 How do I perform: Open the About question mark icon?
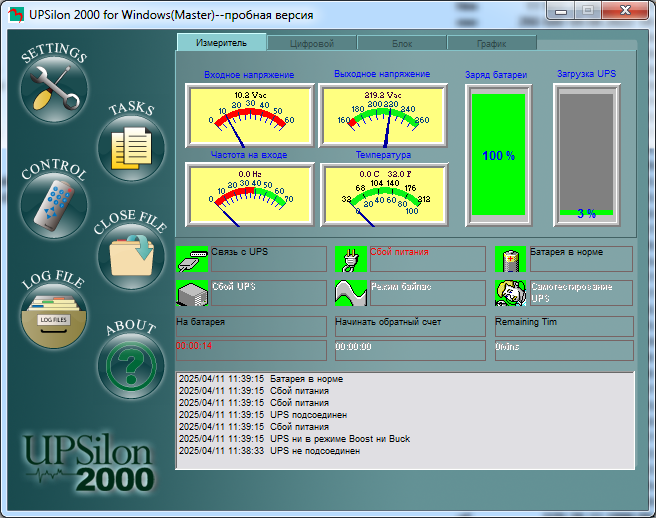tap(131, 366)
